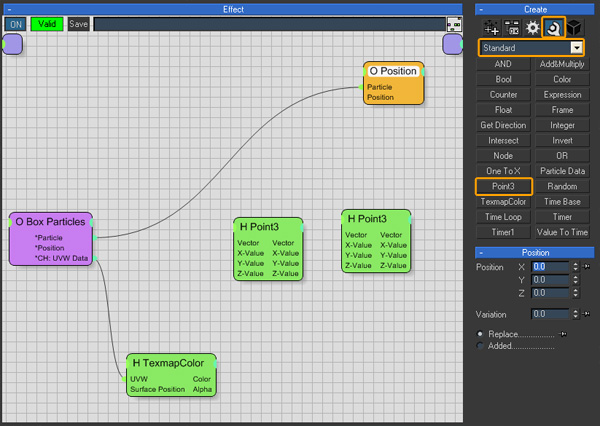600x426 pixels.
Task: Create an AND helper node
Action: [503, 64]
